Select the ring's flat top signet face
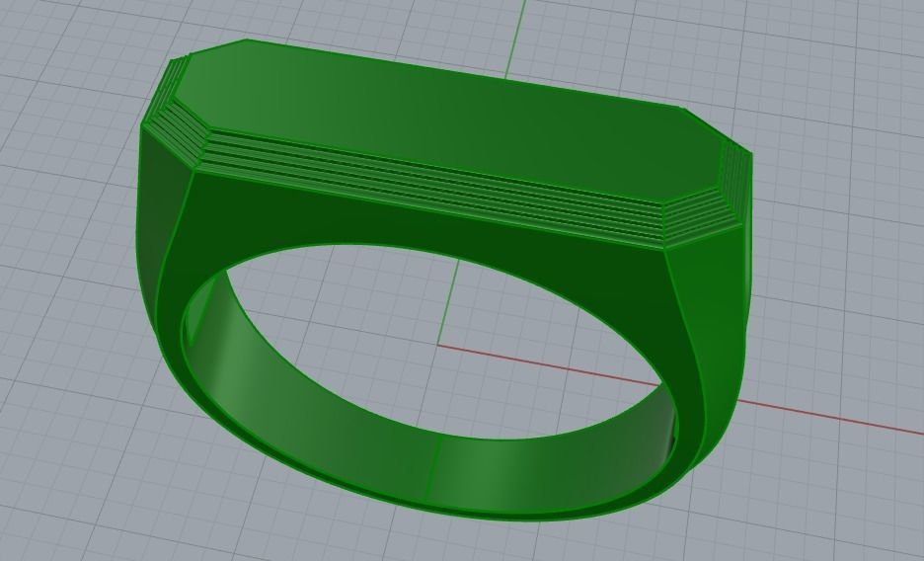The image size is (924, 561). (x=448, y=120)
